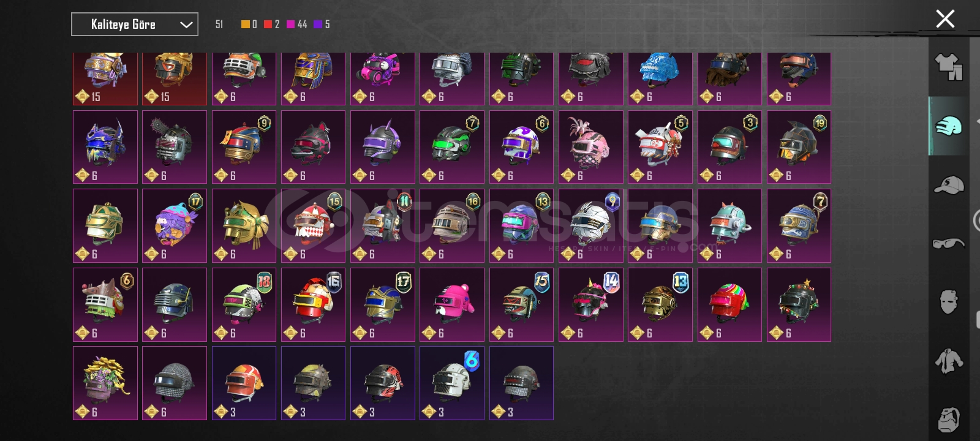Image resolution: width=980 pixels, height=441 pixels.
Task: Select the helmet category icon
Action: (x=948, y=126)
